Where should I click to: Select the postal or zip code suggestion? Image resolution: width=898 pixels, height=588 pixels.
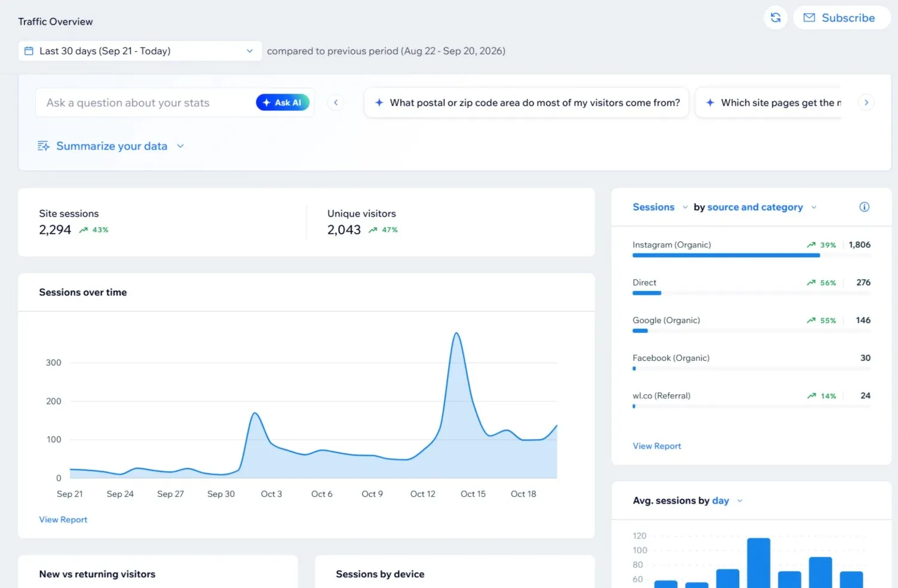click(x=526, y=103)
